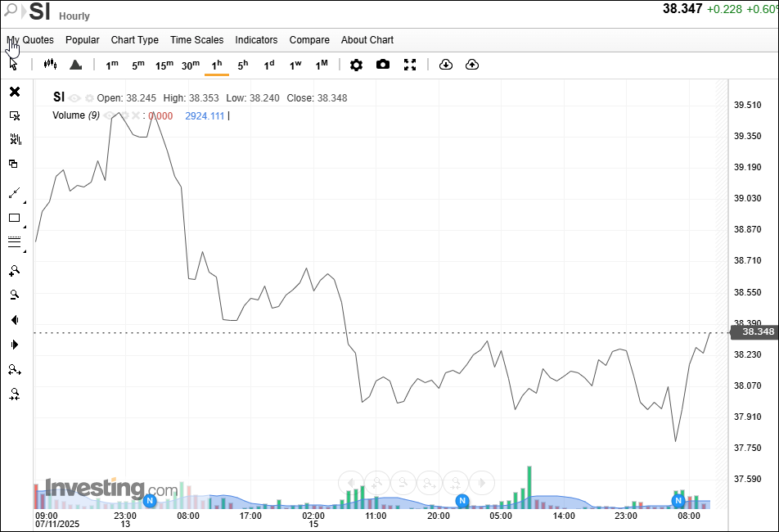Click the remove indicators bars icon
Screen dimensions: 779x532
click(x=16, y=140)
